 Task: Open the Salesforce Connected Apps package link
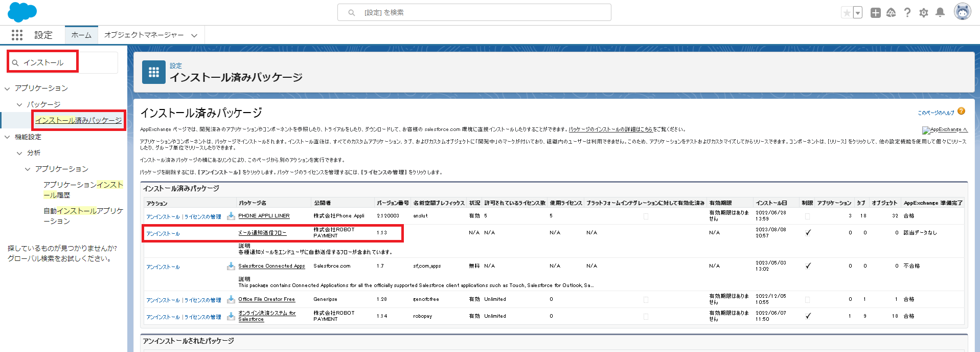pos(271,266)
